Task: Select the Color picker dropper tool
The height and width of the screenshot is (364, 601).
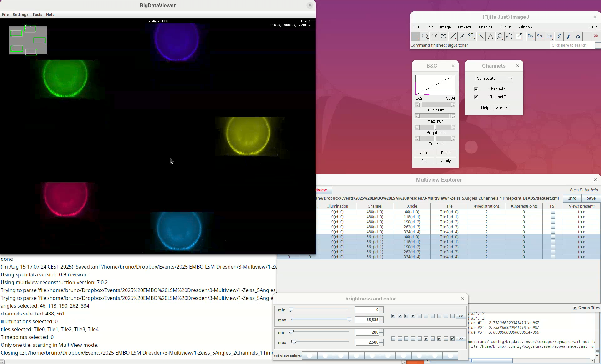Action: (x=519, y=36)
